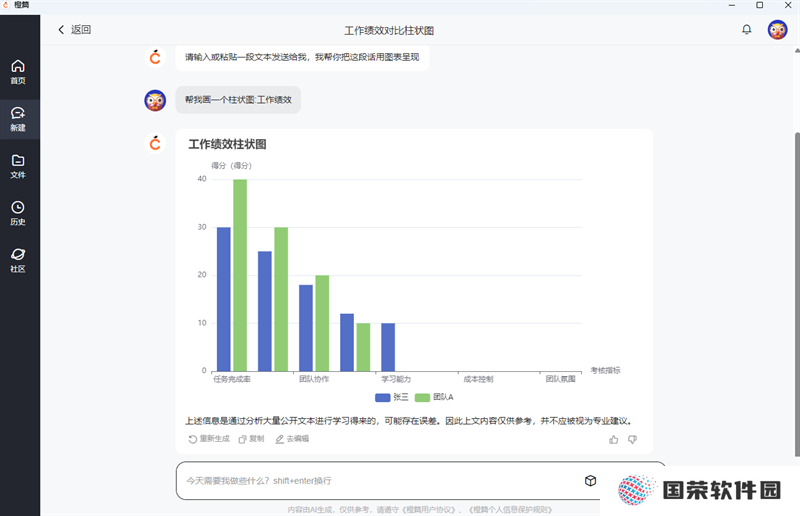Open the Files (文件) sidebar icon

pyautogui.click(x=18, y=166)
